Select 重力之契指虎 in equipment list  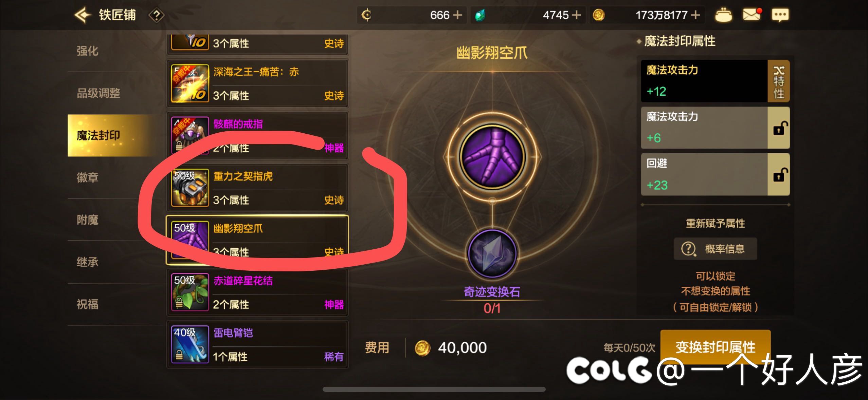coord(257,188)
